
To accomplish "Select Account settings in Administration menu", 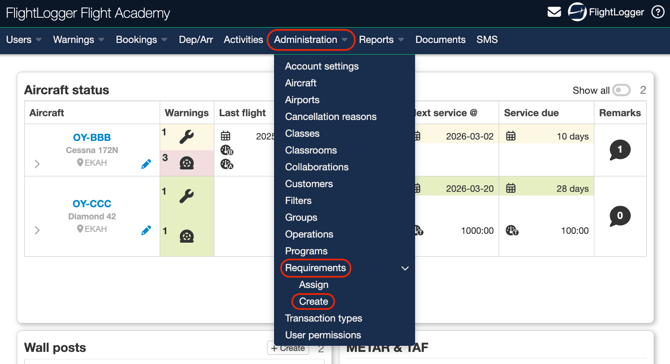I will click(x=322, y=66).
